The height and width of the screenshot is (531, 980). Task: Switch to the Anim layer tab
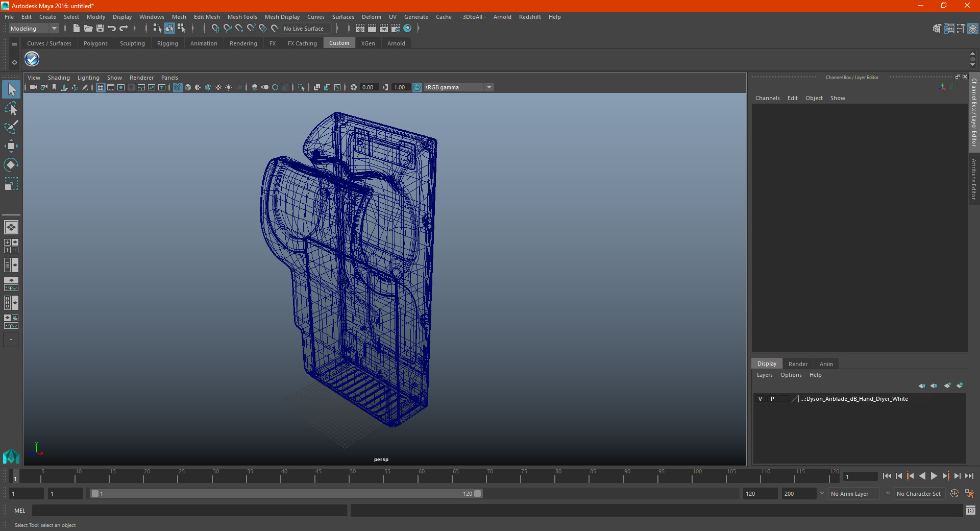[x=826, y=364]
